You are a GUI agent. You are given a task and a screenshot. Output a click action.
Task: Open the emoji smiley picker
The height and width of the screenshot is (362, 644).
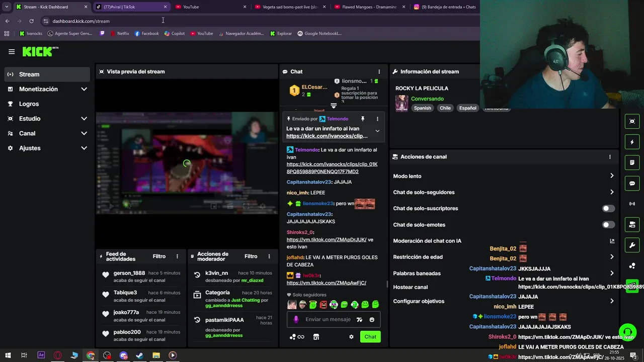click(372, 319)
